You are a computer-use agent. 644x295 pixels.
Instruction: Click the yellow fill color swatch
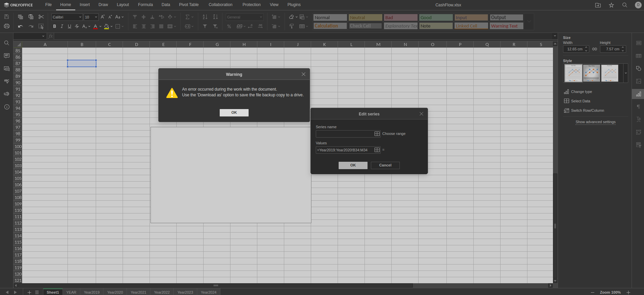(106, 27)
